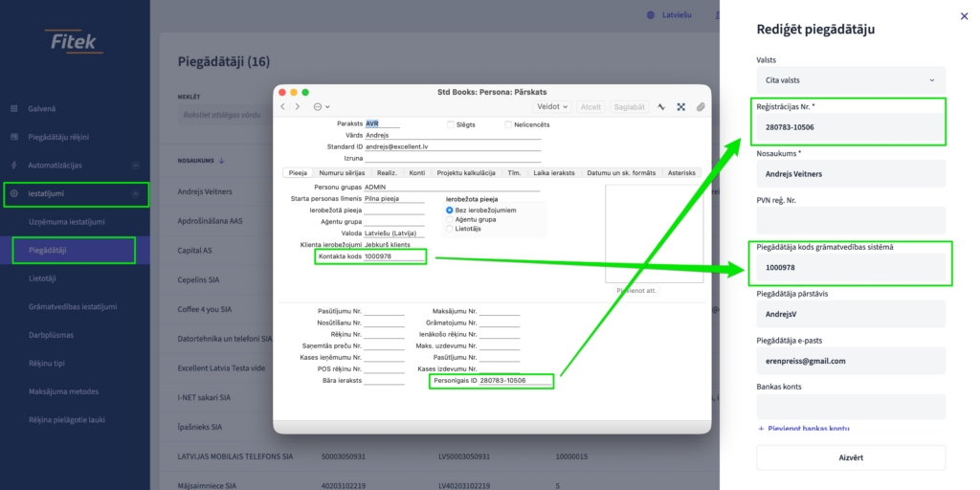Click the Galvenā grid icon
Screen dimensions: 980x490
coord(13,109)
